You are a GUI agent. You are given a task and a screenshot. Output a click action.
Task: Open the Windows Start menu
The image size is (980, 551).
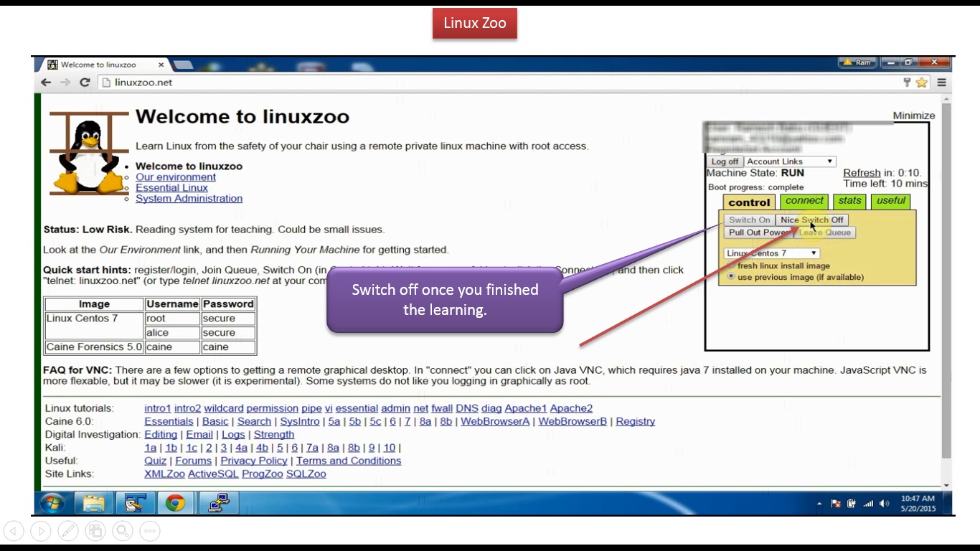[x=52, y=503]
